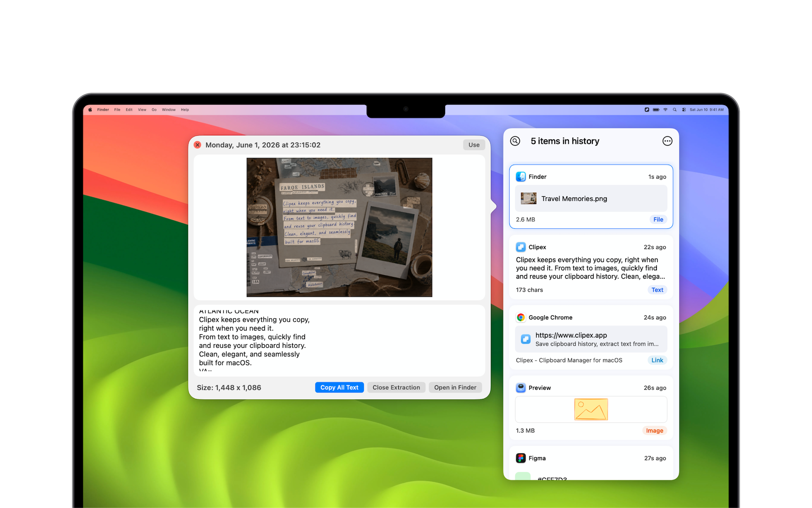Click the '1.3 MB' size label
Image resolution: width=812 pixels, height=508 pixels.
pos(526,430)
